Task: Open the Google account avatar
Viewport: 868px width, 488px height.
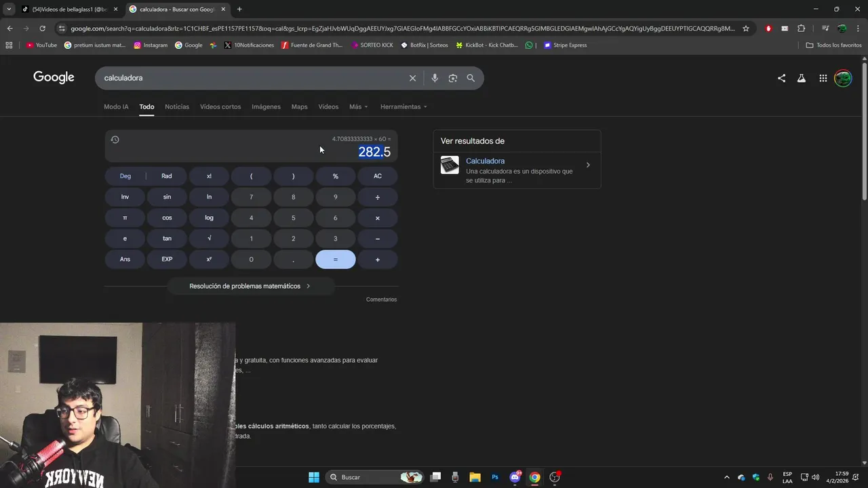Action: (843, 78)
